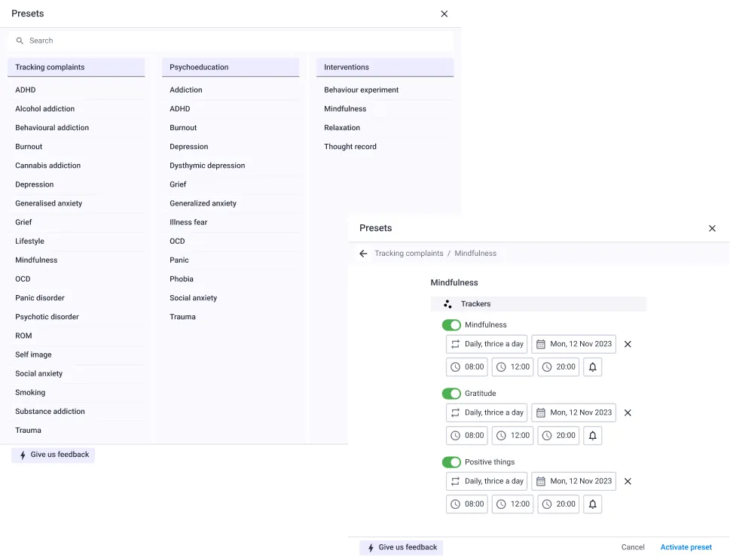730x560 pixels.
Task: Remove the Positive things tracker schedule with X
Action: pos(628,482)
